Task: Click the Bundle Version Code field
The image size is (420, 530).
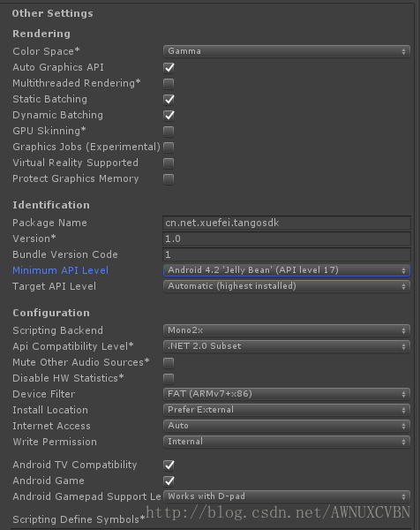Action: pos(287,254)
